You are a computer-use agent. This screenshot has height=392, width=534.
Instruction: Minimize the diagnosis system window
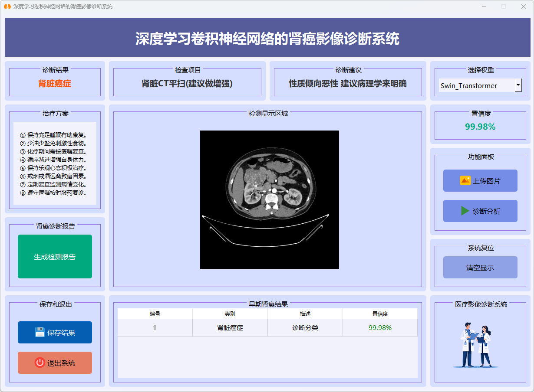pos(484,7)
